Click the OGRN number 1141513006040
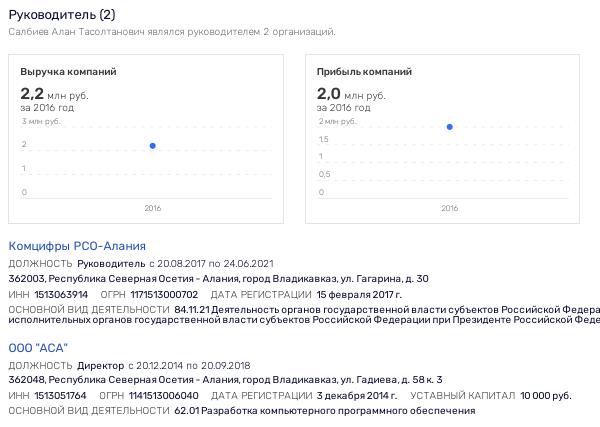 coord(163,397)
